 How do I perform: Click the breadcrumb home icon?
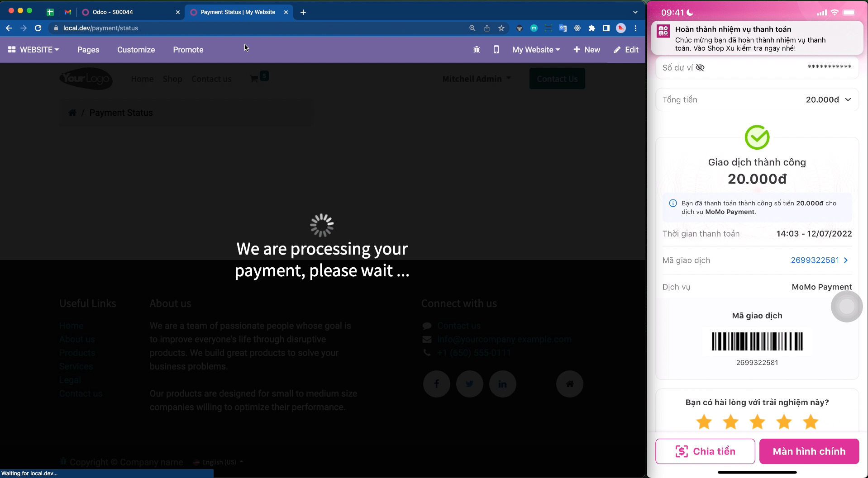pos(72,113)
